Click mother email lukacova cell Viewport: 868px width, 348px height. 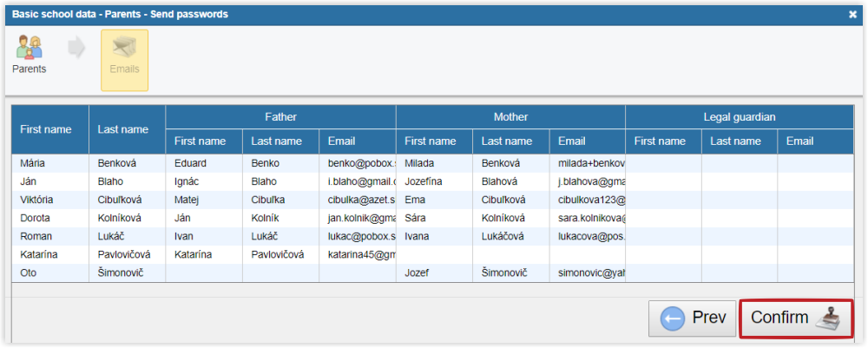coord(587,236)
